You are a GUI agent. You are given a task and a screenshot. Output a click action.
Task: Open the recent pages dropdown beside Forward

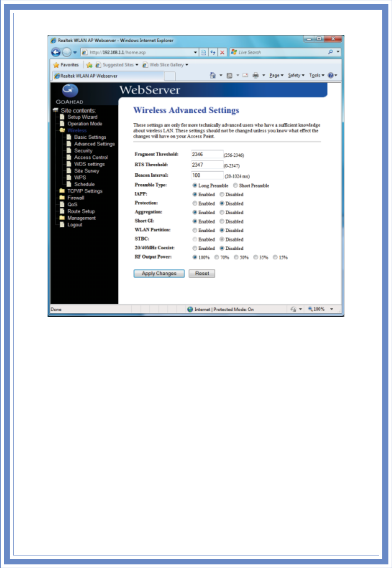[x=75, y=52]
